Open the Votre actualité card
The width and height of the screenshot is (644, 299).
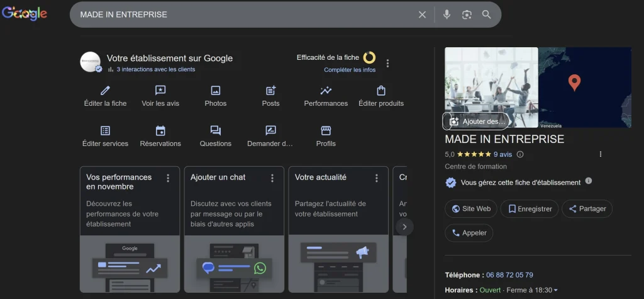(x=338, y=230)
